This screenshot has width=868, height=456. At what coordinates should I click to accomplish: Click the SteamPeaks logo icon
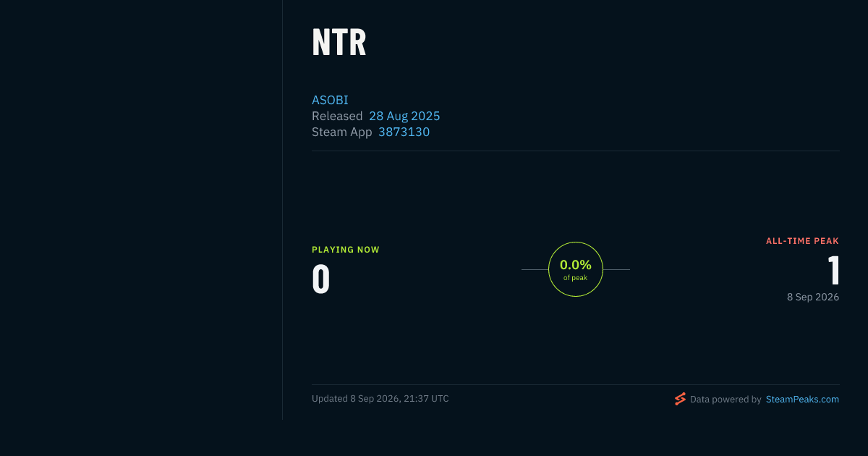(x=680, y=399)
